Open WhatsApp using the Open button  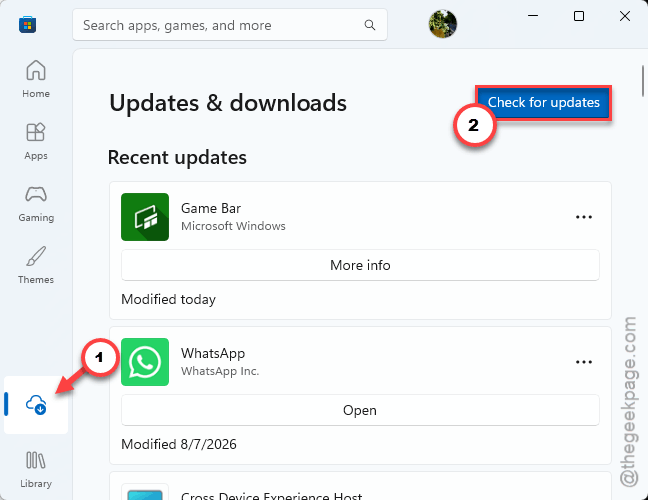pyautogui.click(x=360, y=410)
